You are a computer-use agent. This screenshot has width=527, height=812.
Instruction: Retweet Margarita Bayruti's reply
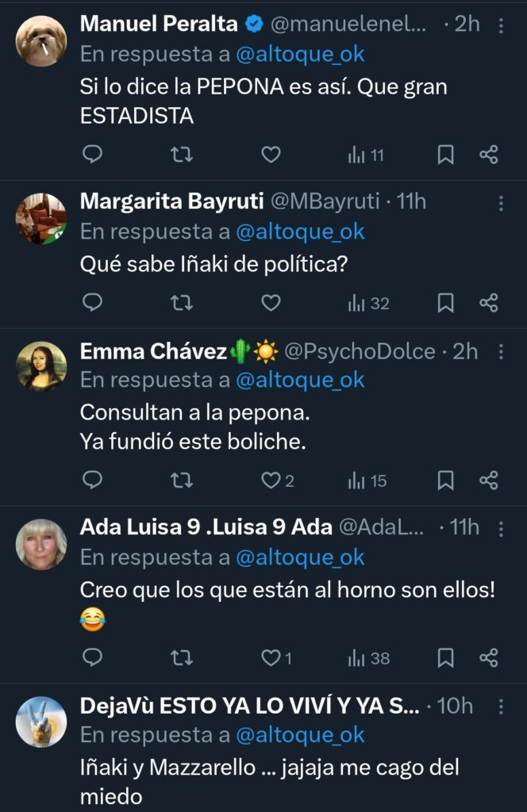coord(182,302)
